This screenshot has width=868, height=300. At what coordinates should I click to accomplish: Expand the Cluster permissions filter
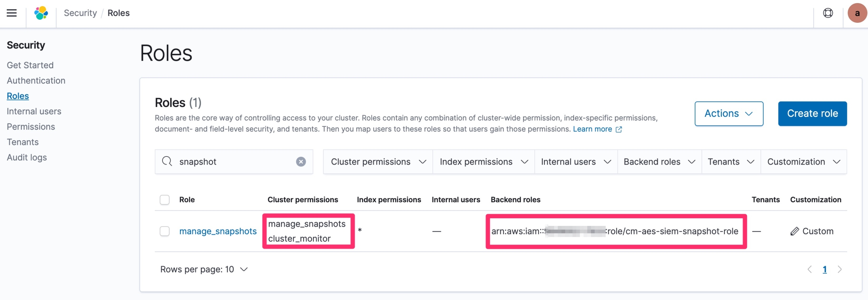click(378, 162)
